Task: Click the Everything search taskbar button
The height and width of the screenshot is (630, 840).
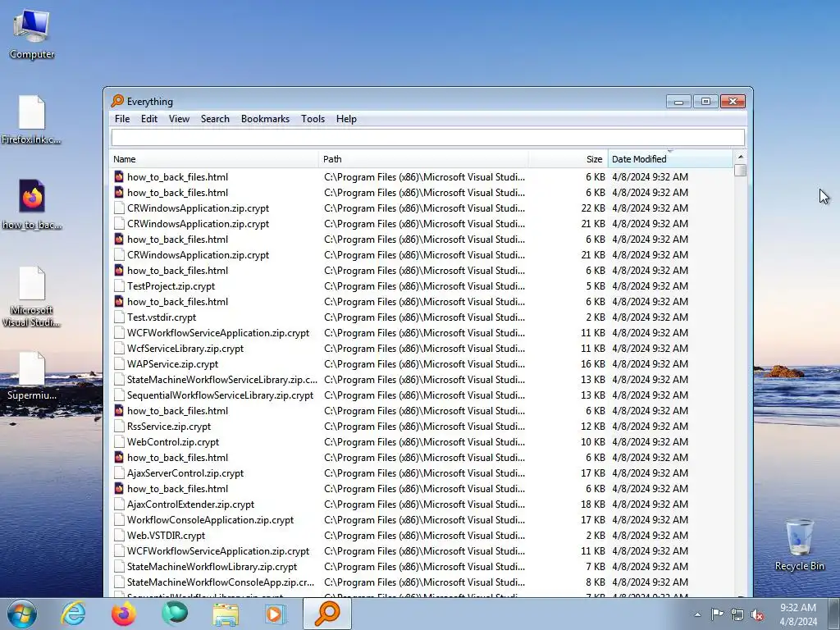Action: [x=327, y=614]
